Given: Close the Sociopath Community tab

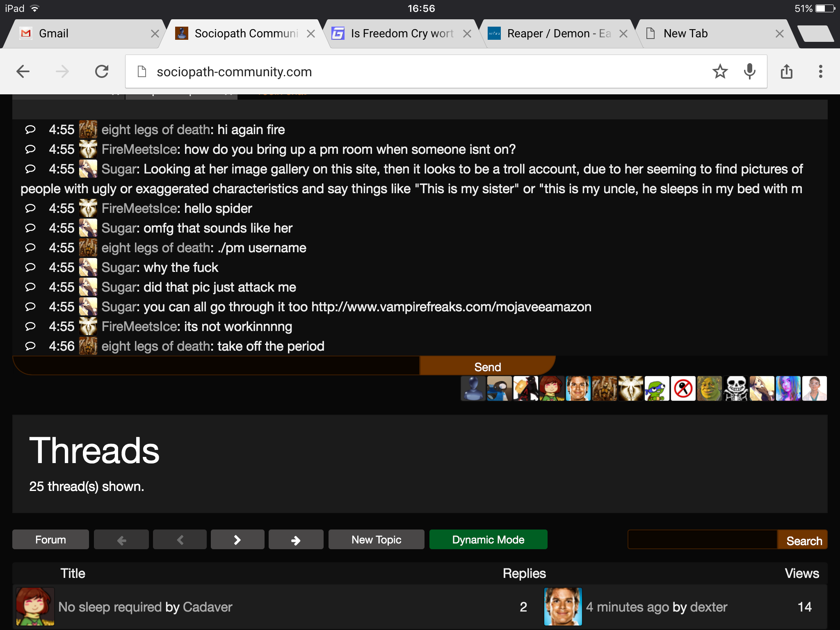Looking at the screenshot, I should click(311, 34).
